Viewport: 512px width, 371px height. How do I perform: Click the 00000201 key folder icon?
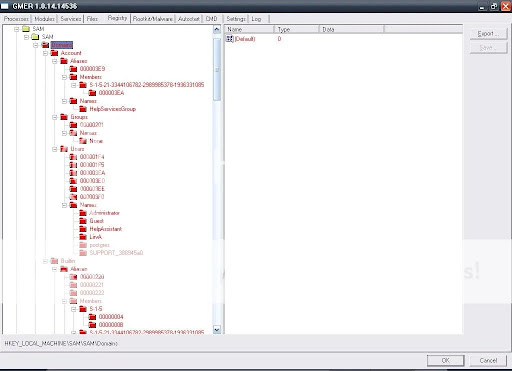tap(73, 125)
